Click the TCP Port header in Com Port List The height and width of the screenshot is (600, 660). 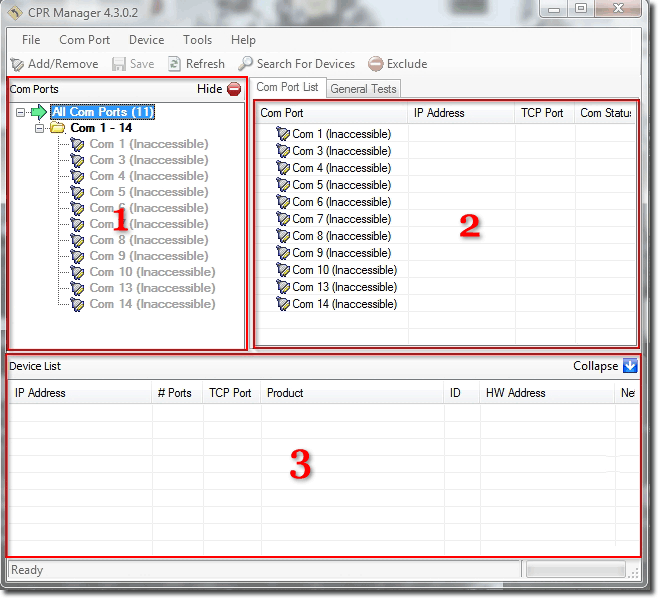pos(542,113)
